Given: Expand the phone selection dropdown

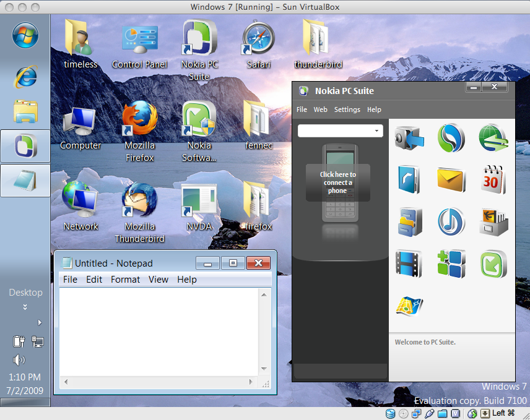Looking at the screenshot, I should pos(376,131).
